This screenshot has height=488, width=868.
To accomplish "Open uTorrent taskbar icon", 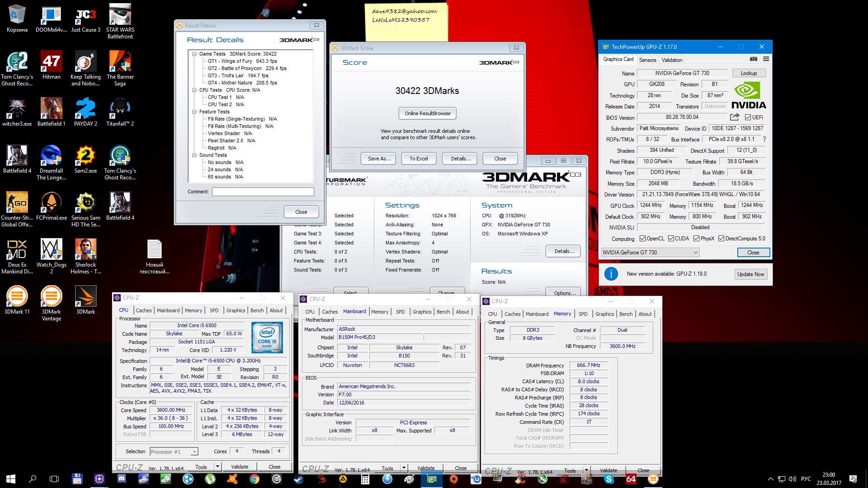I will [210, 479].
